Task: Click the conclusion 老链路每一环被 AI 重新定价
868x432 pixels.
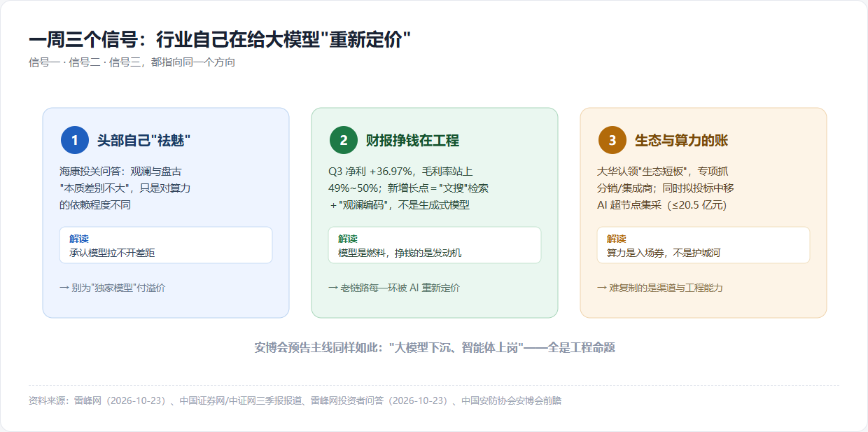Action: tap(394, 288)
